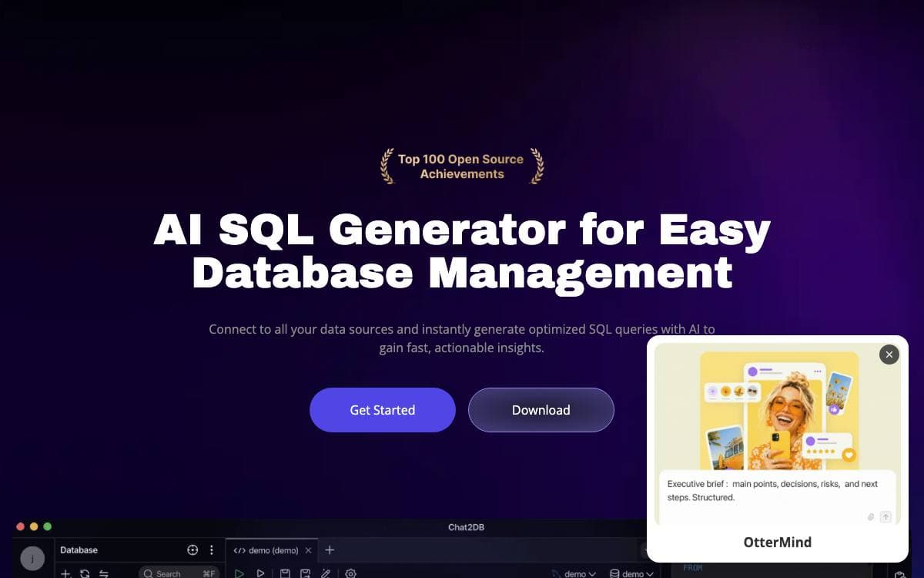Image resolution: width=924 pixels, height=578 pixels.
Task: Expand the demo dropdown left of the cylinder one
Action: pyautogui.click(x=574, y=573)
